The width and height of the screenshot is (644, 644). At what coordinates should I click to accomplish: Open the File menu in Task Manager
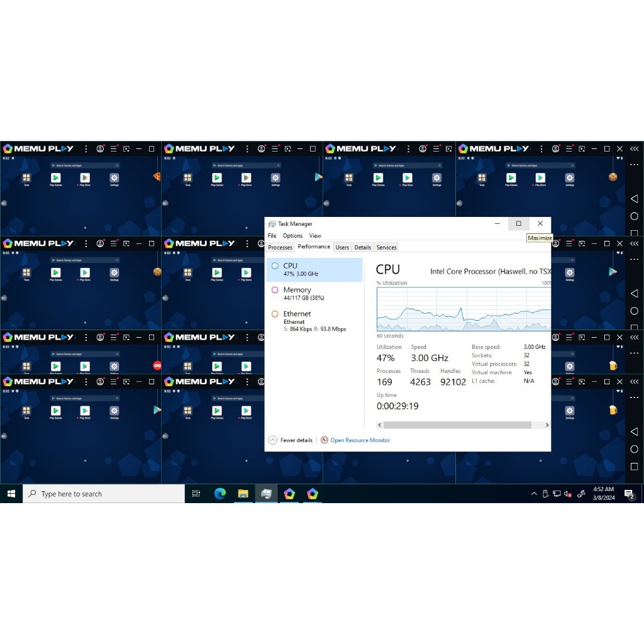272,236
